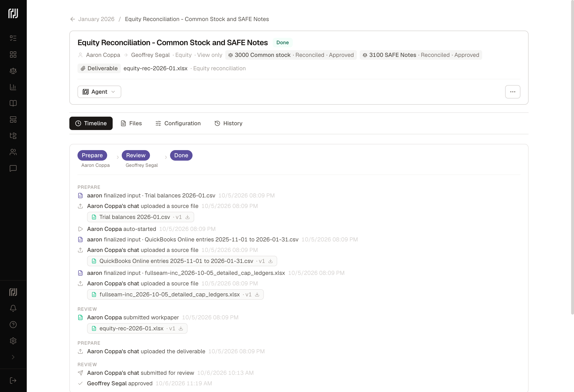
Task: Download equity-rec-2026-01.xlsx v1 workpaper
Action: click(181, 328)
